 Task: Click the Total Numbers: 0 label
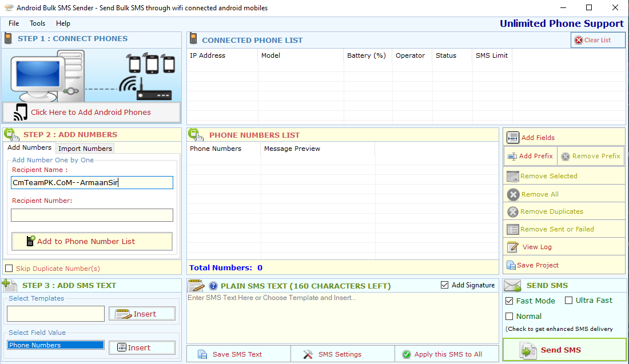tap(226, 267)
